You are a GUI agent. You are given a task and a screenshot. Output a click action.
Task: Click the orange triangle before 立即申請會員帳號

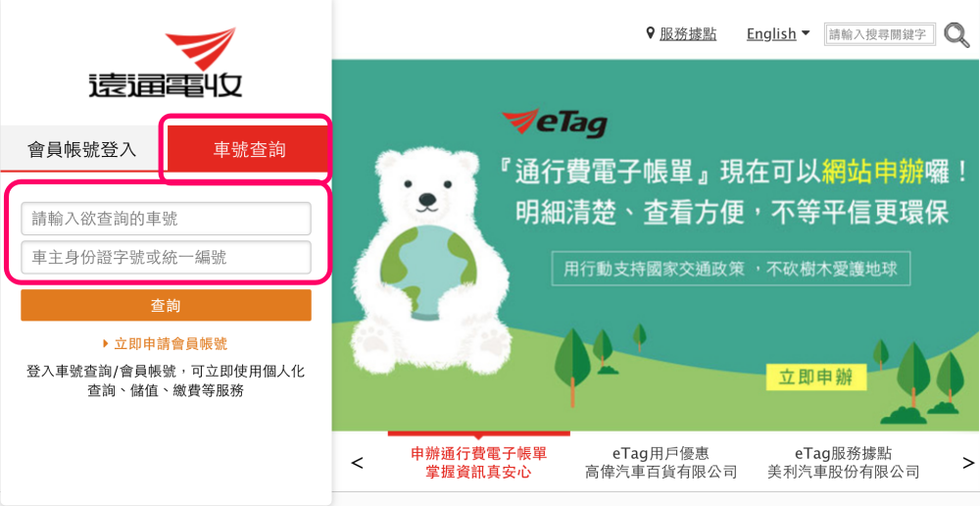[x=106, y=343]
